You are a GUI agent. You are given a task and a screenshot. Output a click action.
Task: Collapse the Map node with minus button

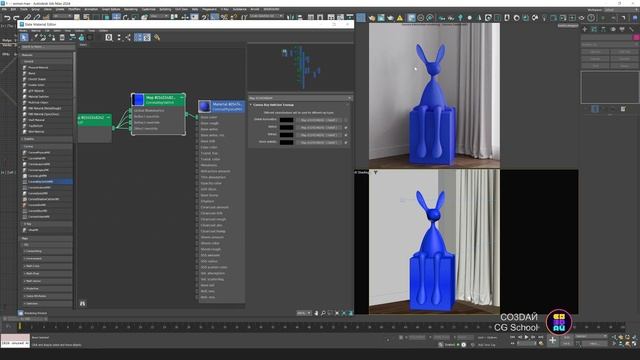coord(182,98)
